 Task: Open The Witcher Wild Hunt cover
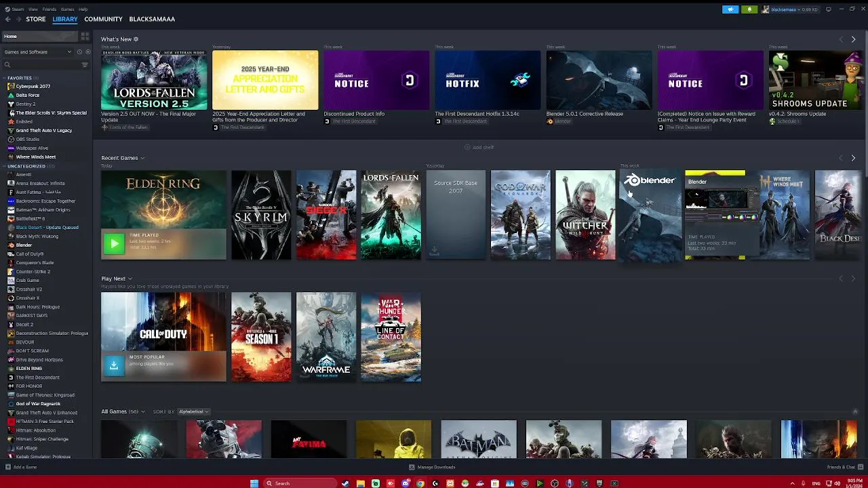pyautogui.click(x=585, y=215)
